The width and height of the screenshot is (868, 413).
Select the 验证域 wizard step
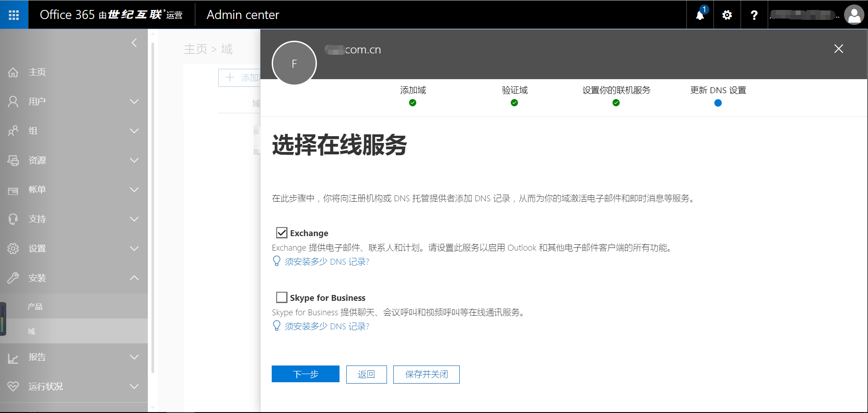(x=514, y=90)
